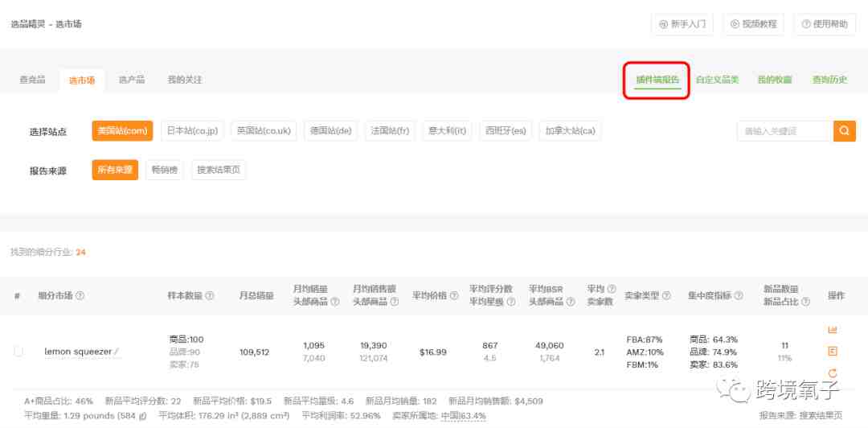Open lemon squeezer market link
Viewport: 868px width, 428px height.
pos(78,352)
